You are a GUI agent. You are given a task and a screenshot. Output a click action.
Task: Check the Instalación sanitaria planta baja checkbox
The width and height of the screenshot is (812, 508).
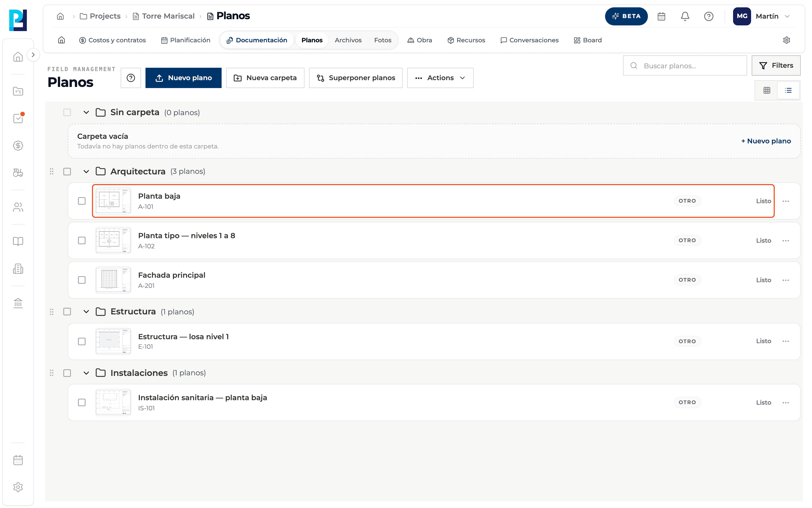pyautogui.click(x=82, y=402)
